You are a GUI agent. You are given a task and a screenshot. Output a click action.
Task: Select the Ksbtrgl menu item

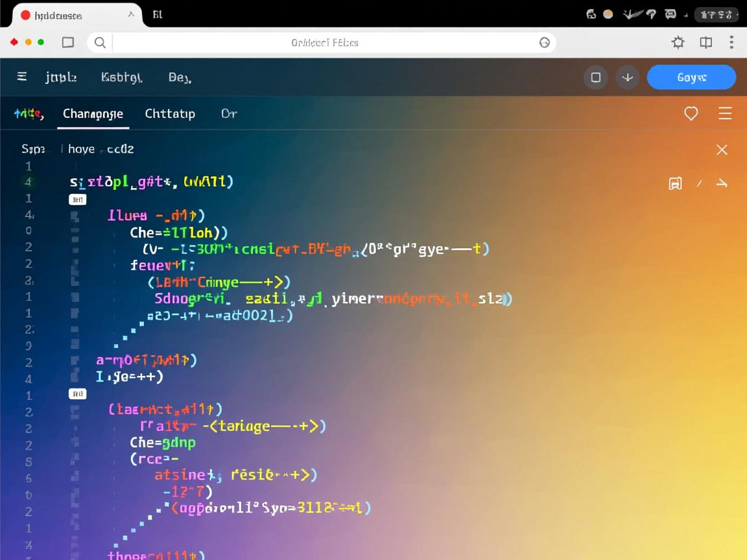(122, 77)
